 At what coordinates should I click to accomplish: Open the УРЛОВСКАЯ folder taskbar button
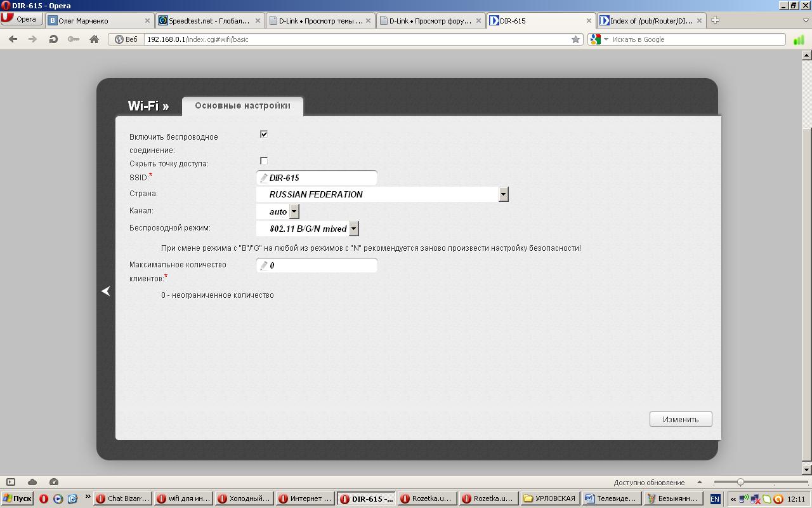coord(549,498)
